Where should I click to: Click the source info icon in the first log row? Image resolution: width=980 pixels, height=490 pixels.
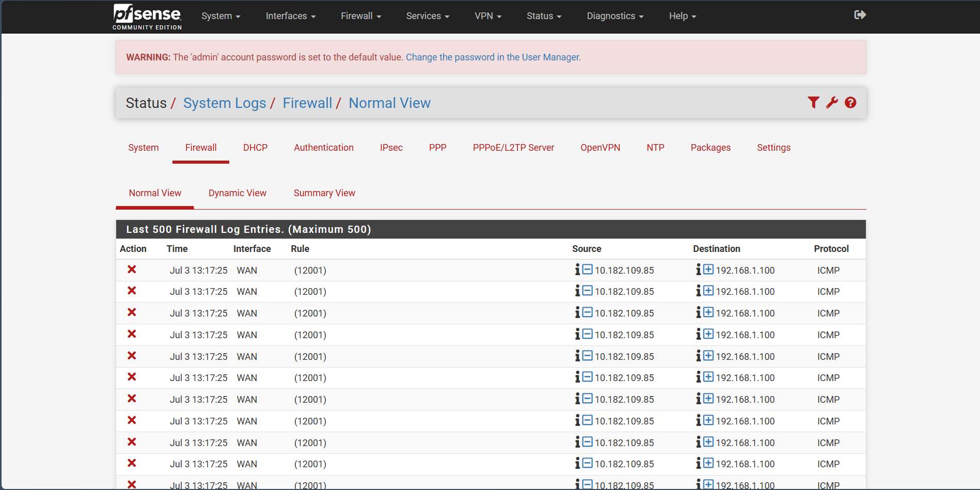click(577, 270)
